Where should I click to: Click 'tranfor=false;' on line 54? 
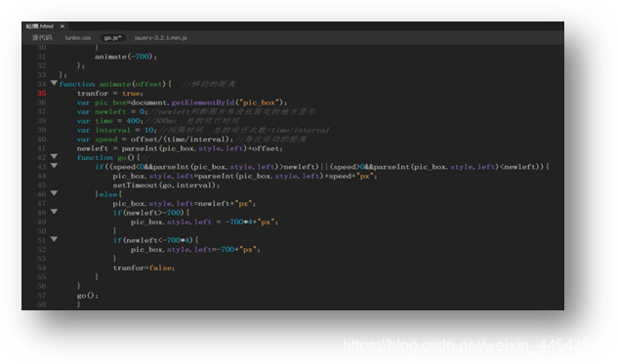coord(144,268)
